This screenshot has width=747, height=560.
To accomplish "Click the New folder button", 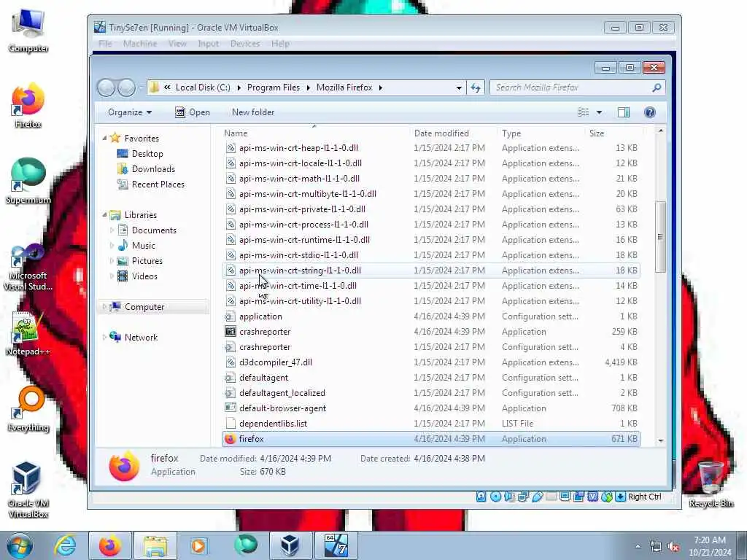I will click(253, 112).
